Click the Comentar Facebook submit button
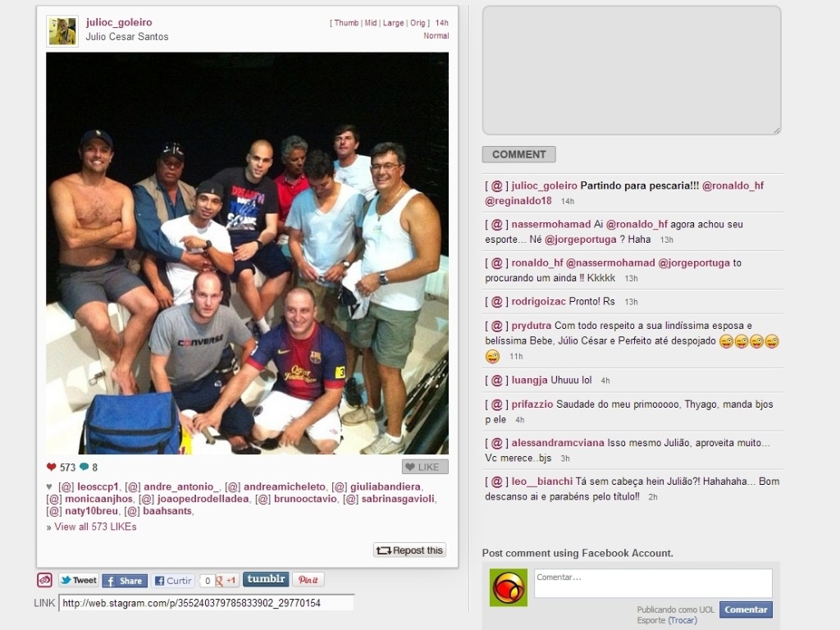The width and height of the screenshot is (840, 630). pyautogui.click(x=746, y=609)
